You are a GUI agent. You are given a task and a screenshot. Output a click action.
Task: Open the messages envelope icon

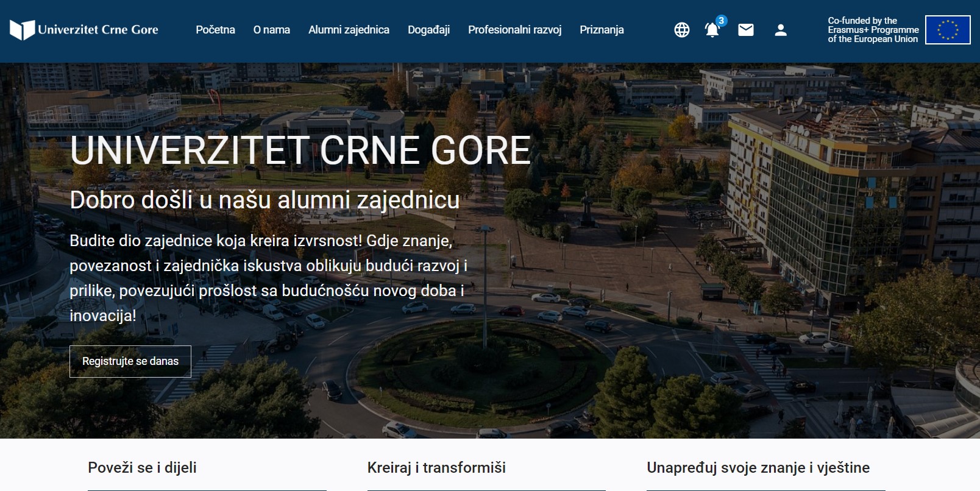tap(746, 30)
